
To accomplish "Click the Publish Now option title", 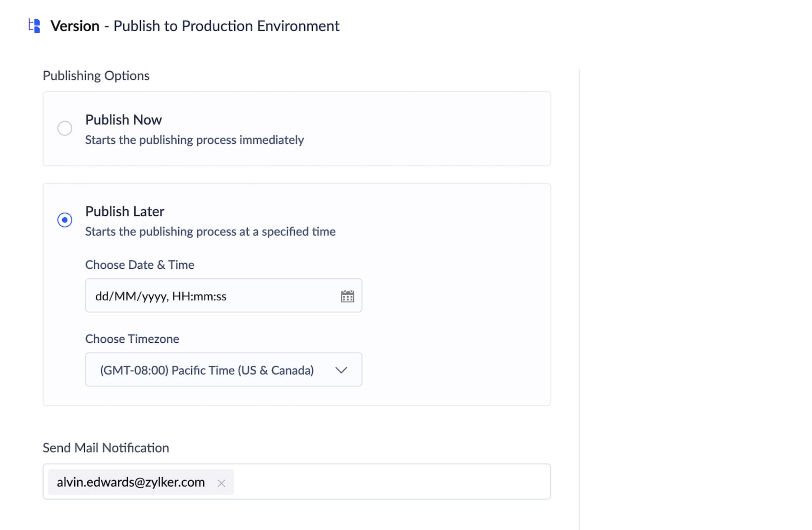I will click(x=123, y=120).
